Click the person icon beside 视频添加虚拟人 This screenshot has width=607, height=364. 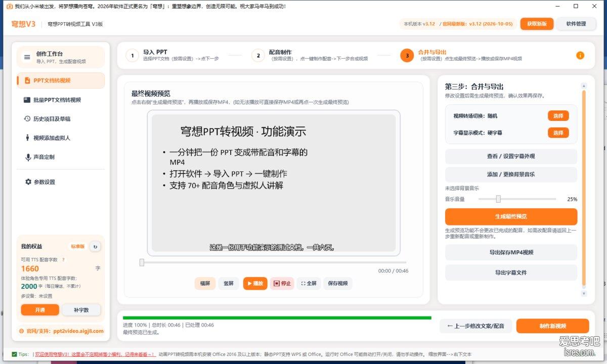[28, 138]
